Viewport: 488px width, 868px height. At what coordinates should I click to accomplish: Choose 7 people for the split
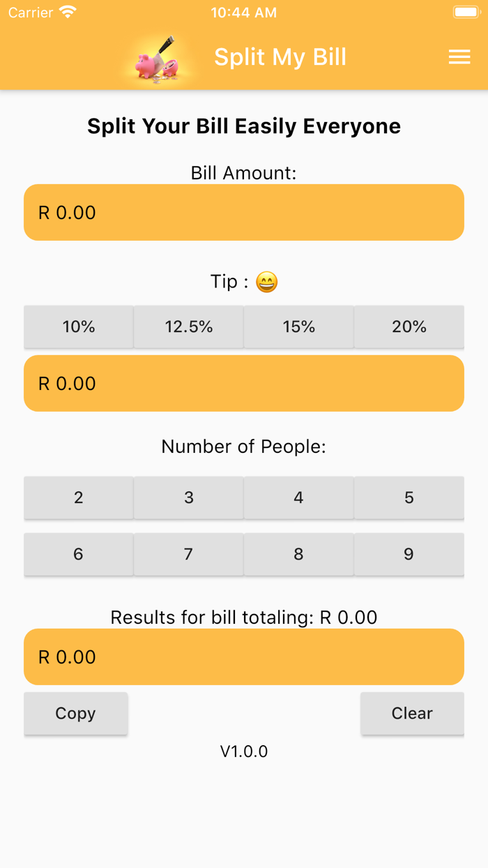(189, 554)
